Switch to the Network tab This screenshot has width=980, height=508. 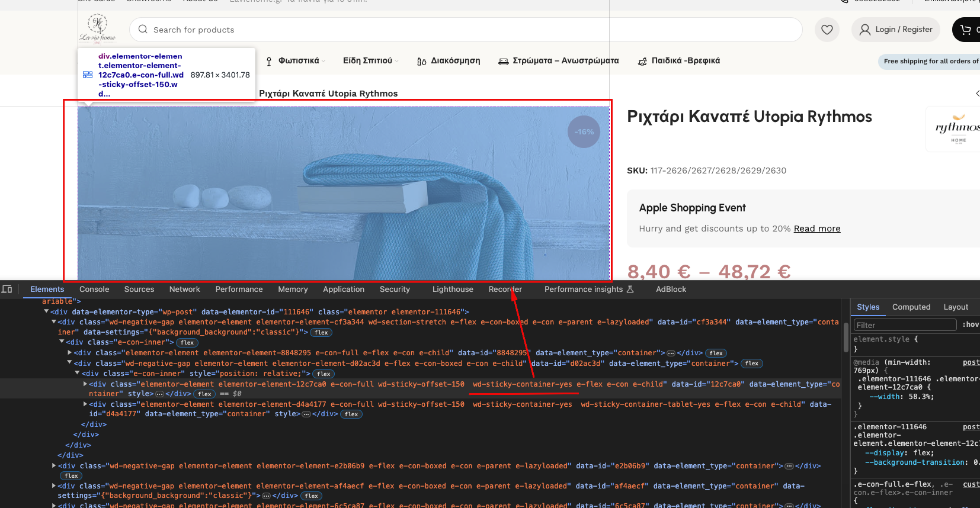point(185,289)
